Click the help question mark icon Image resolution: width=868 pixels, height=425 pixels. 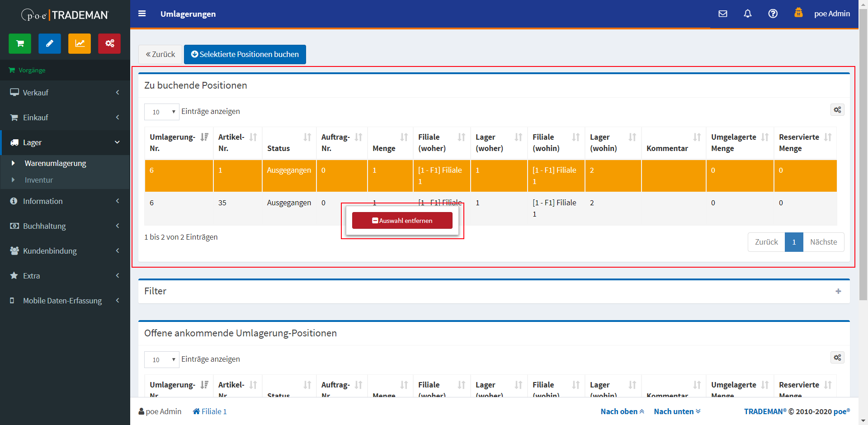pyautogui.click(x=773, y=14)
